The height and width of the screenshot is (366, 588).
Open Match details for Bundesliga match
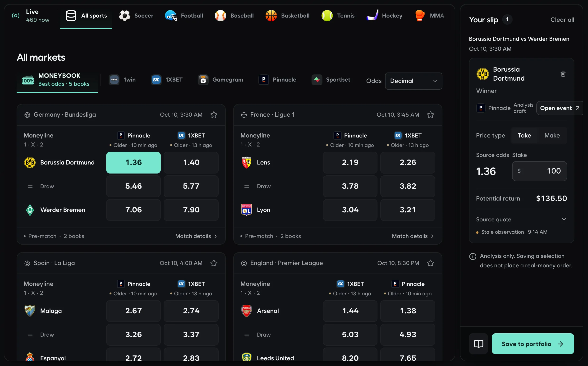click(x=196, y=236)
